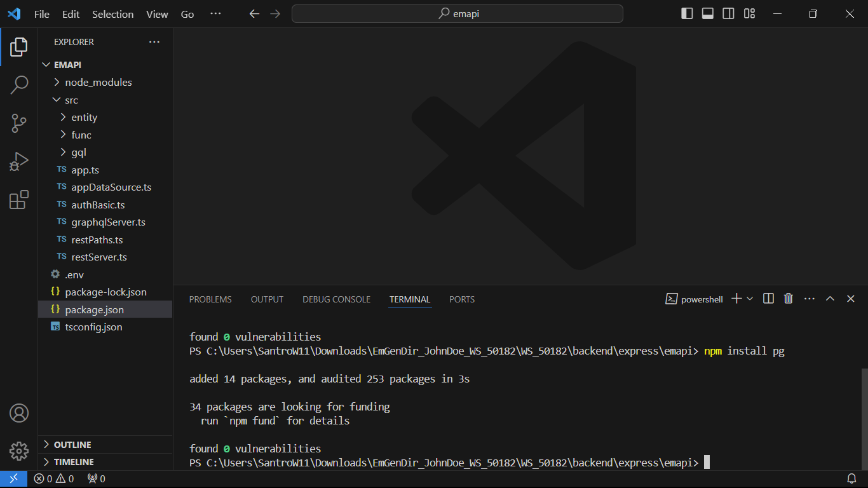The height and width of the screenshot is (488, 868).
Task: Maximize panel size with the up chevron
Action: pos(830,299)
